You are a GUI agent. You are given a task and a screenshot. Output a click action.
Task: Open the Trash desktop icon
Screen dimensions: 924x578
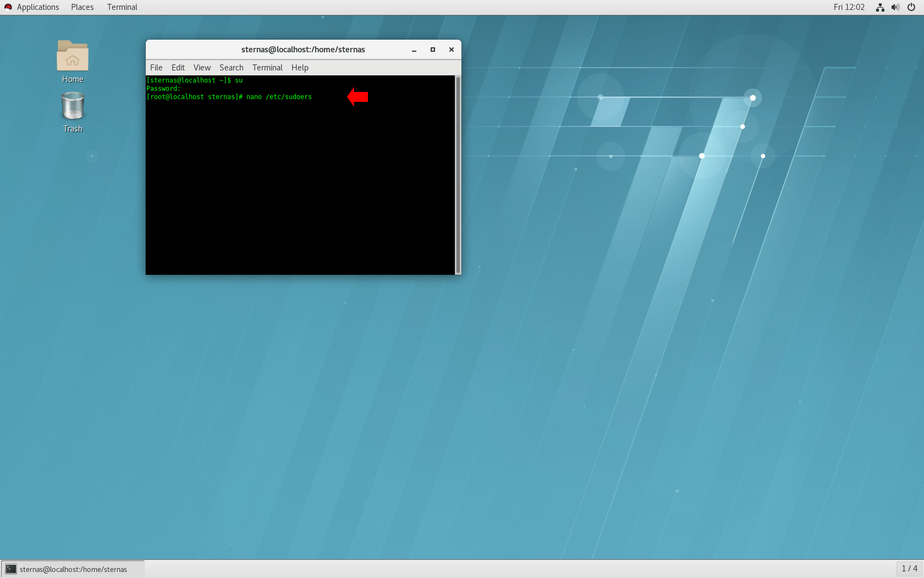click(73, 106)
